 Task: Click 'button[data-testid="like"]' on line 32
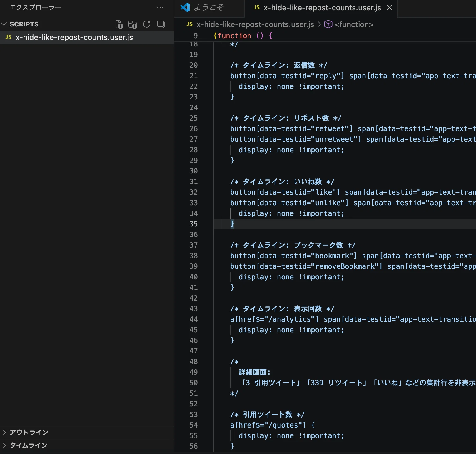coord(285,192)
